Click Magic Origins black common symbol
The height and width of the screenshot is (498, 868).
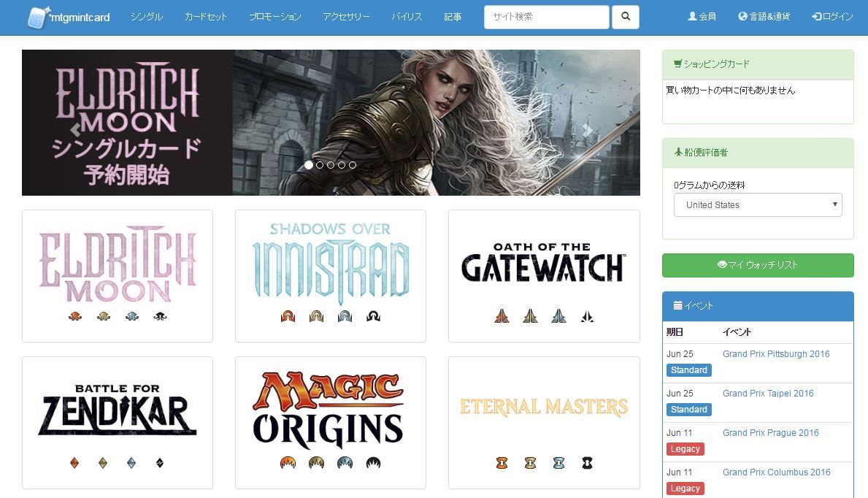tap(373, 462)
